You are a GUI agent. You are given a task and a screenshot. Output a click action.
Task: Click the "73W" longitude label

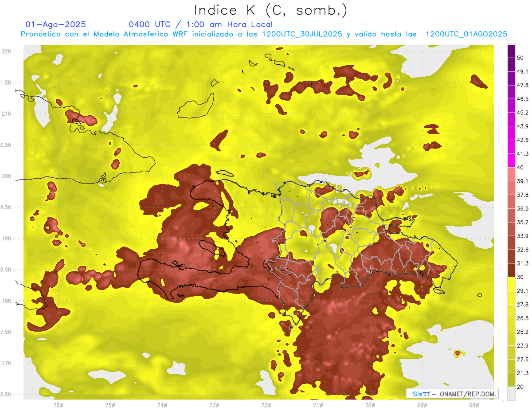click(x=214, y=405)
